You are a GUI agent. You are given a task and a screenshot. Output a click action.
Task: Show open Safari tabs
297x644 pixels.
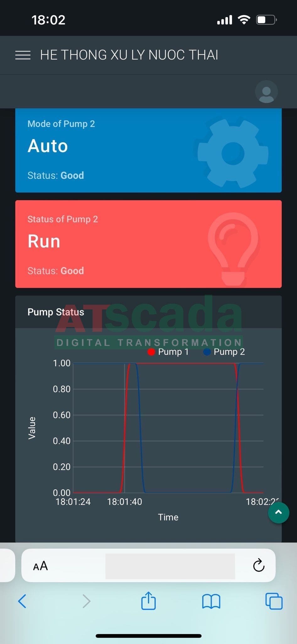[274, 601]
